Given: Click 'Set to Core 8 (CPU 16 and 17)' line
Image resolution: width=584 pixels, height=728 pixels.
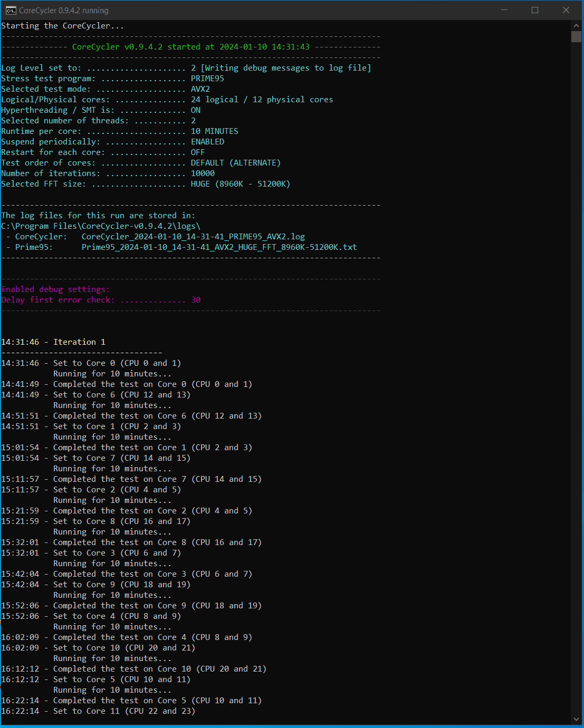Looking at the screenshot, I should [x=95, y=521].
